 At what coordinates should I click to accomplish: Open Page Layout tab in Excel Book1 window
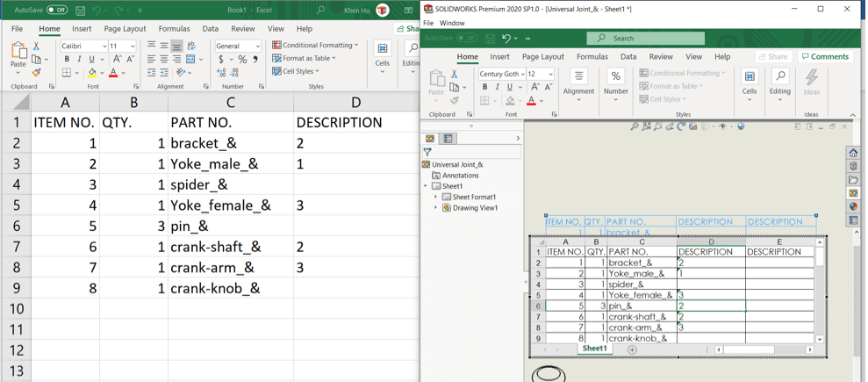click(126, 29)
